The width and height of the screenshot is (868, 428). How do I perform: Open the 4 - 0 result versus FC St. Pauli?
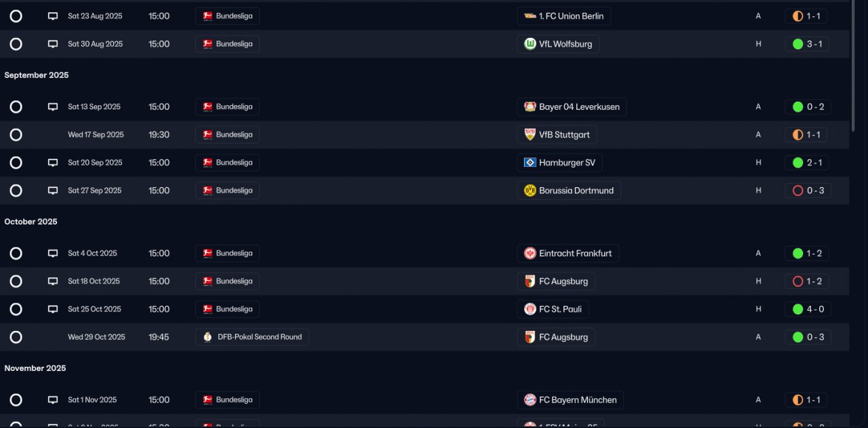pos(808,309)
